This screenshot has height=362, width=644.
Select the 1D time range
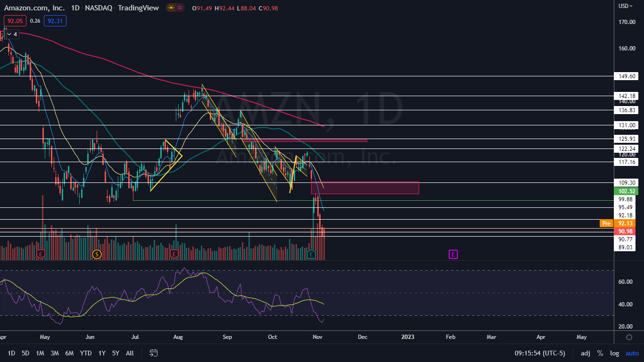pos(11,353)
